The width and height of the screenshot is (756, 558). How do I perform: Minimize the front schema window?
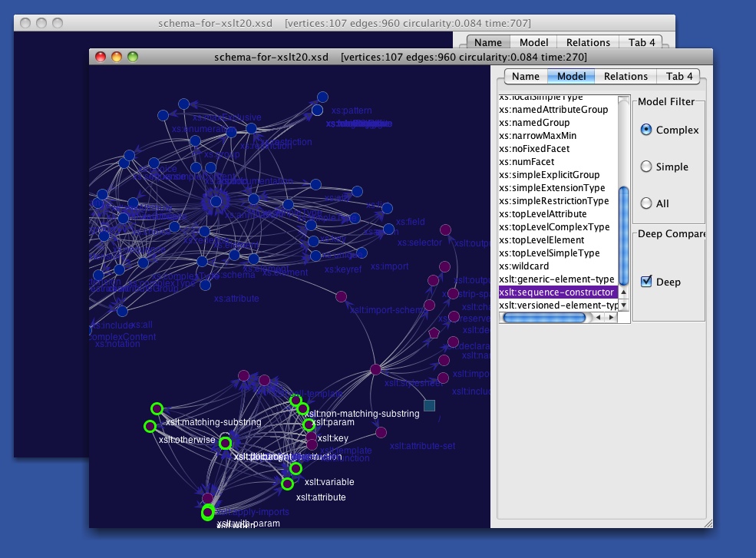click(117, 57)
